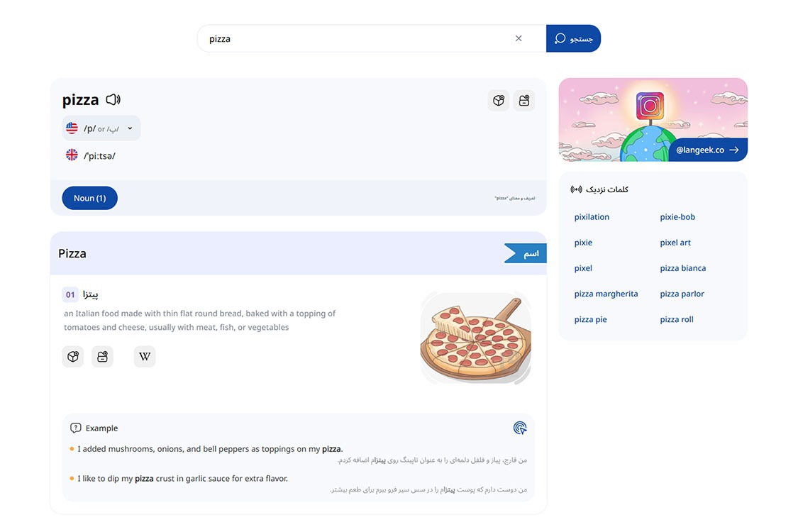Clear the search field with the X
Image resolution: width=798 pixels, height=532 pixels.
[x=519, y=38]
